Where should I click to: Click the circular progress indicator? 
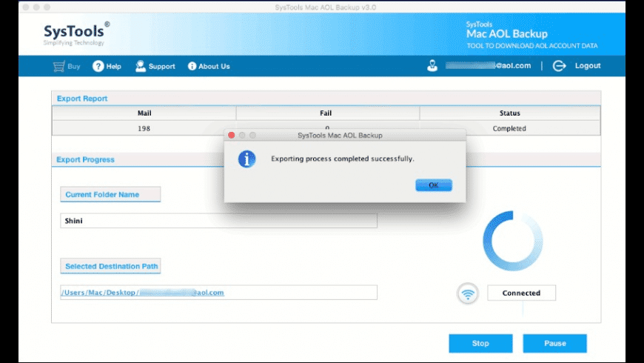click(512, 241)
